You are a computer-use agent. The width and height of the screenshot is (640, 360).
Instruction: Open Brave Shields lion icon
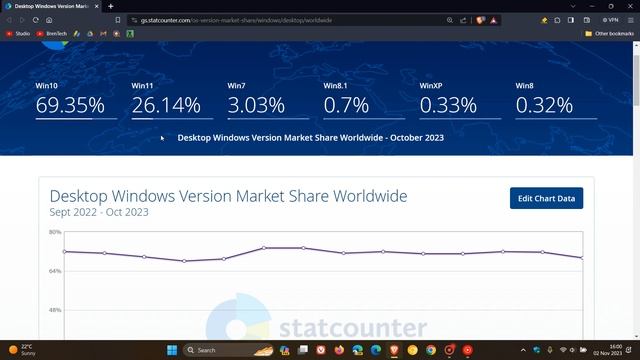tap(480, 20)
